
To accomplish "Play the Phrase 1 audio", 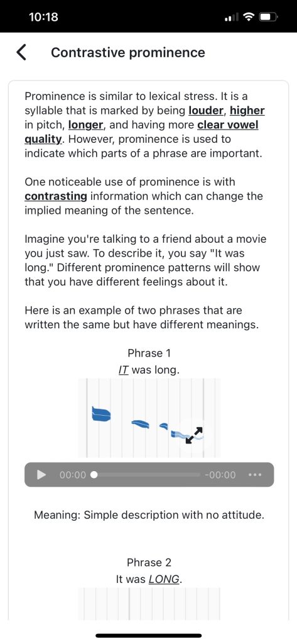I will 41,475.
